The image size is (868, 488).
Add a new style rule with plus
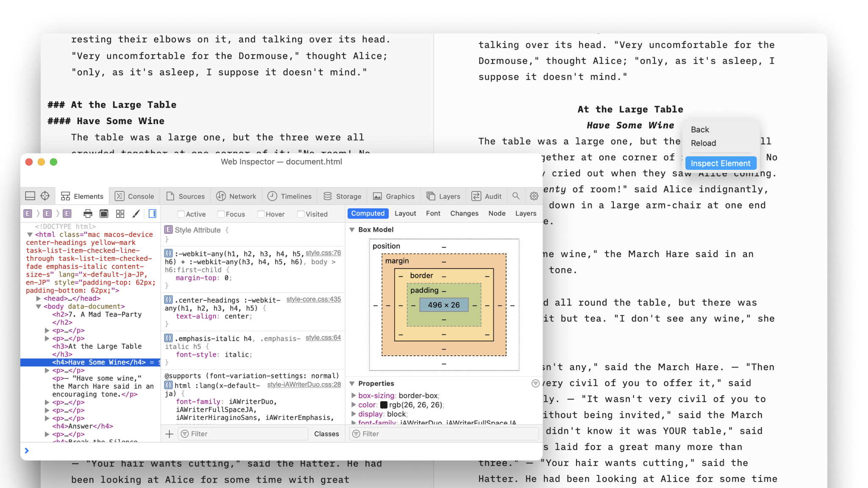click(169, 434)
